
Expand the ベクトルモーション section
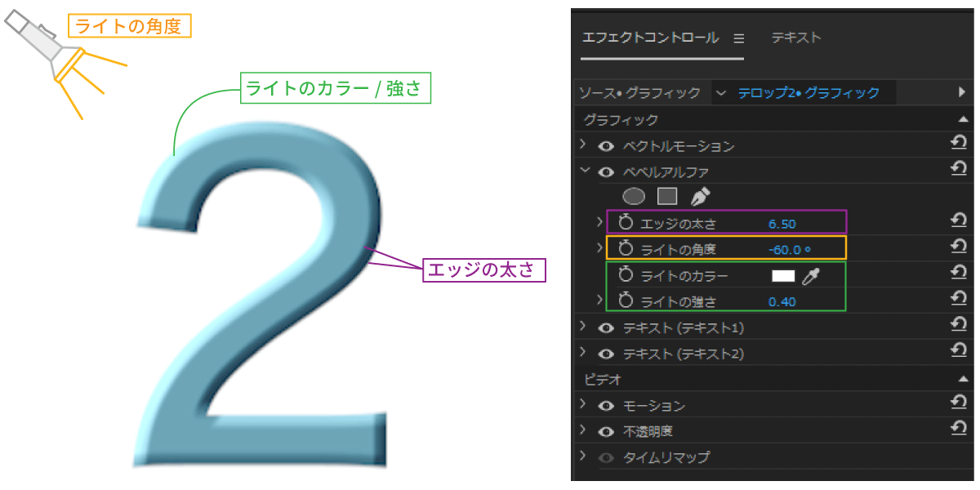(x=583, y=145)
